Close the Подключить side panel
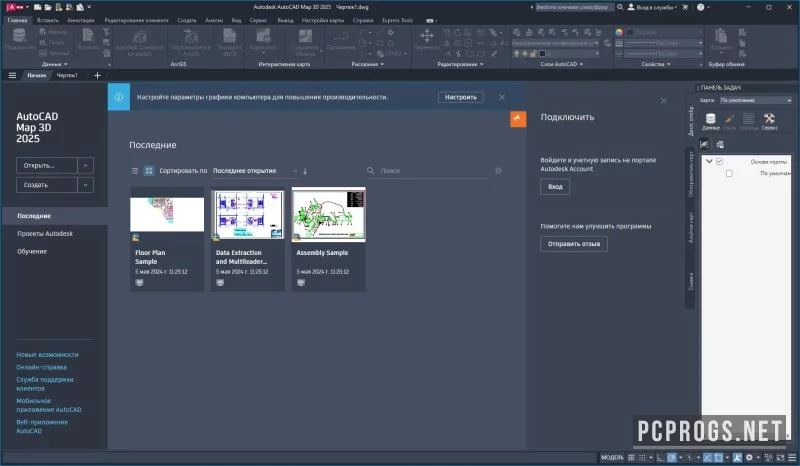 pos(664,101)
